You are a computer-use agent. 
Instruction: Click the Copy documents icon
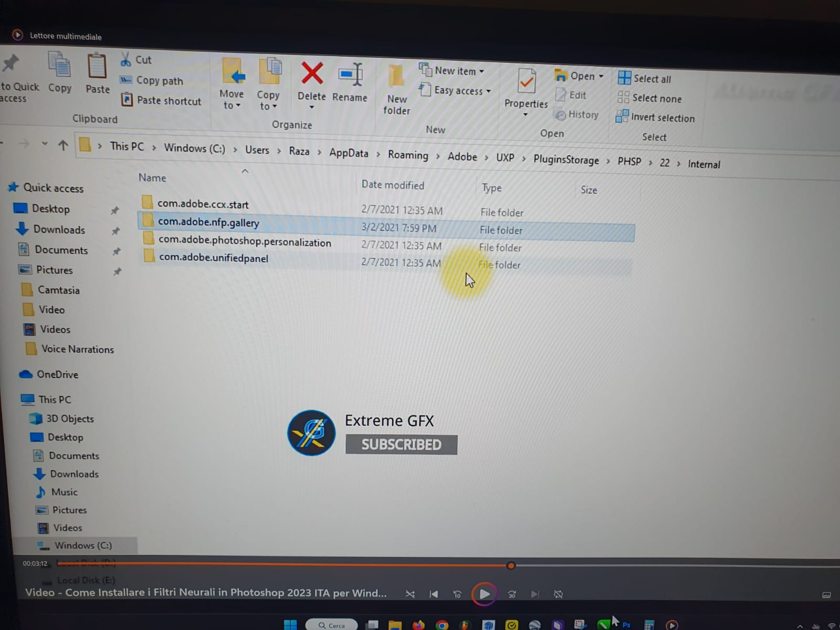coord(59,64)
